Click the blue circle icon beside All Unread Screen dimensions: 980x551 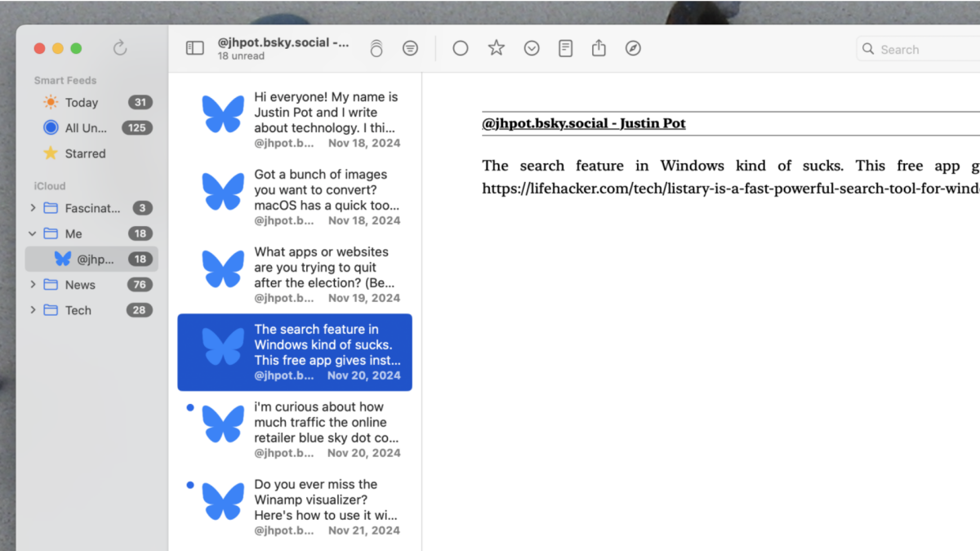click(51, 127)
